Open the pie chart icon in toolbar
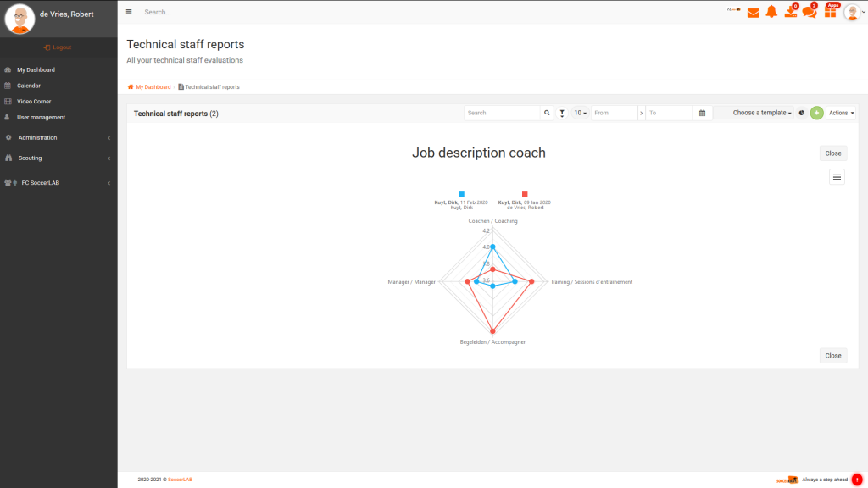The width and height of the screenshot is (868, 488). click(802, 113)
